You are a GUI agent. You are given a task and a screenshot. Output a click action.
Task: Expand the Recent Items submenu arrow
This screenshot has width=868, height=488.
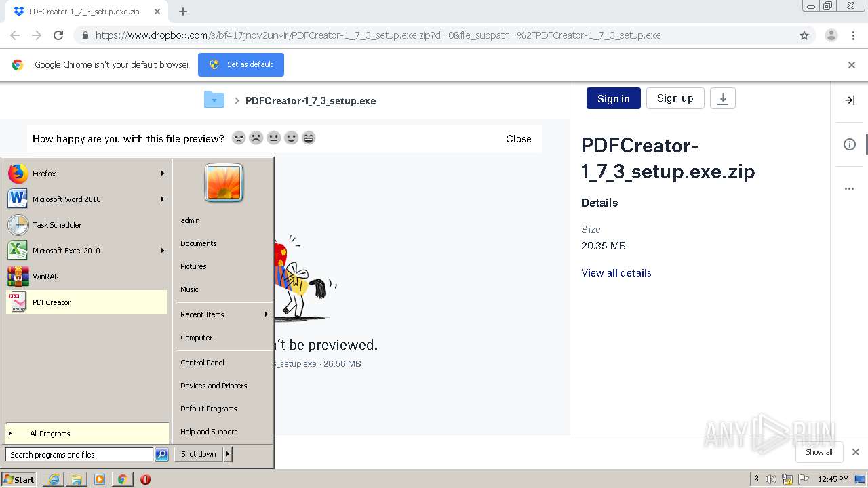click(267, 314)
